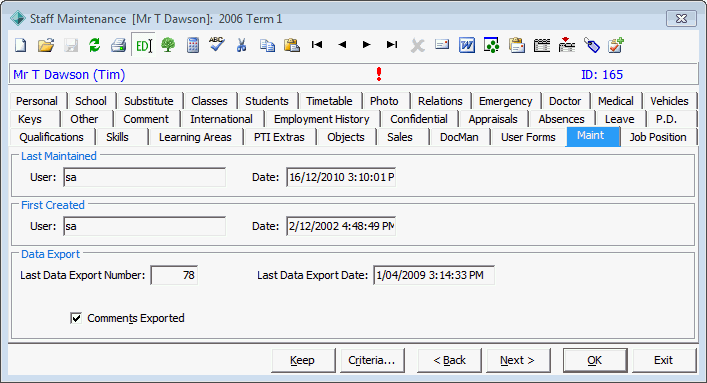This screenshot has height=383, width=707.
Task: Click the name Mr T Dawson (Tim)
Action: click(x=69, y=74)
